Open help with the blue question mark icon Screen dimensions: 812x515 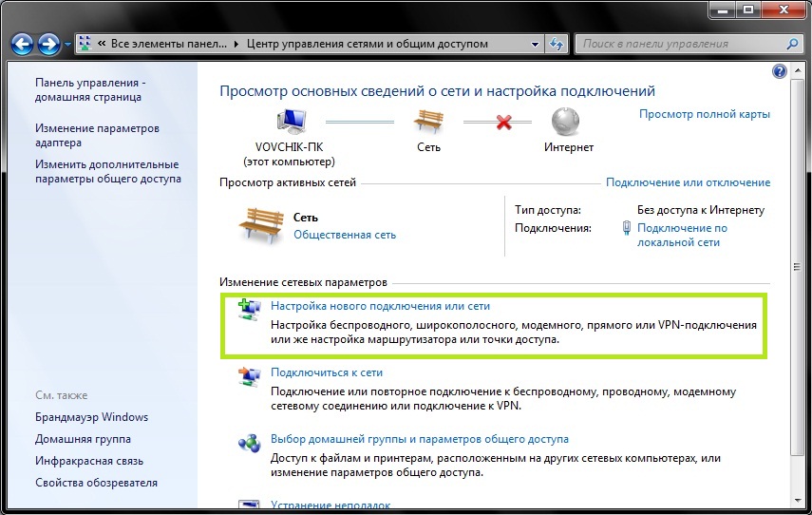click(x=780, y=72)
